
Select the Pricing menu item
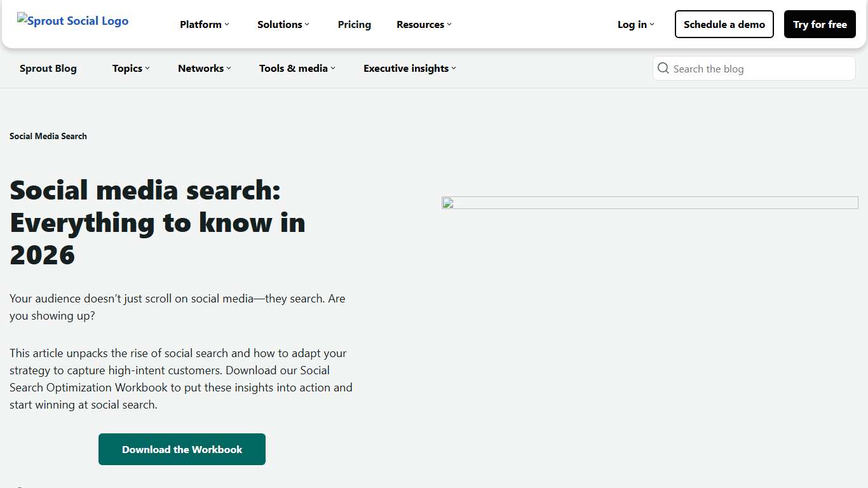(354, 24)
